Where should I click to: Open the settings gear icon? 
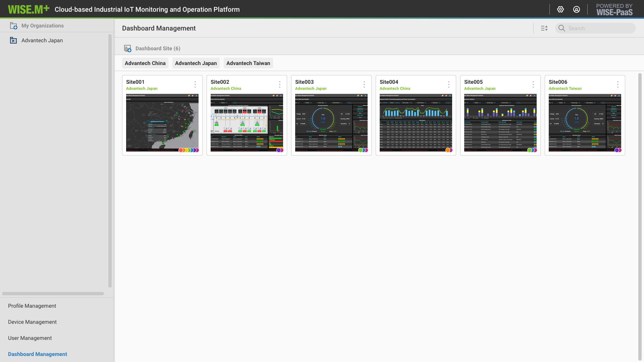(560, 9)
